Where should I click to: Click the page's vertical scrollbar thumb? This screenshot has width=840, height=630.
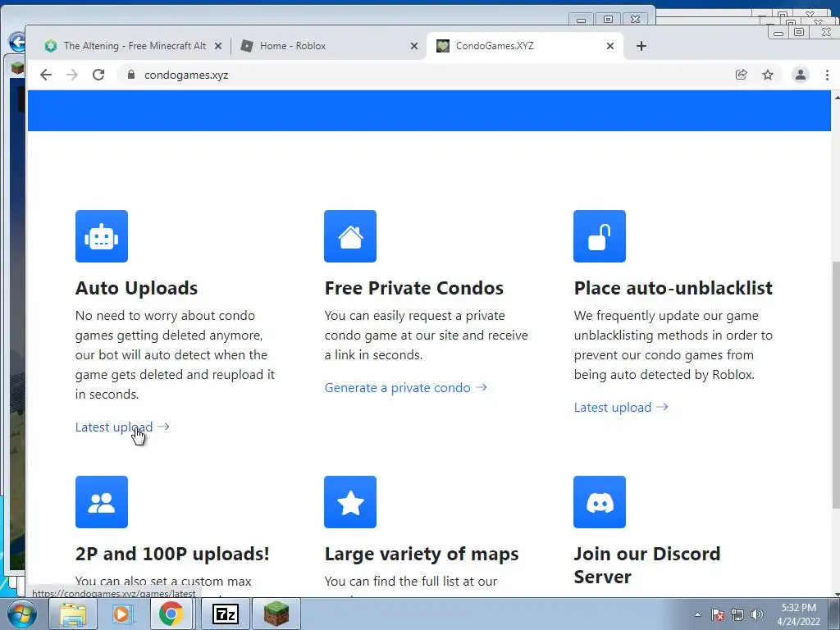click(x=835, y=385)
